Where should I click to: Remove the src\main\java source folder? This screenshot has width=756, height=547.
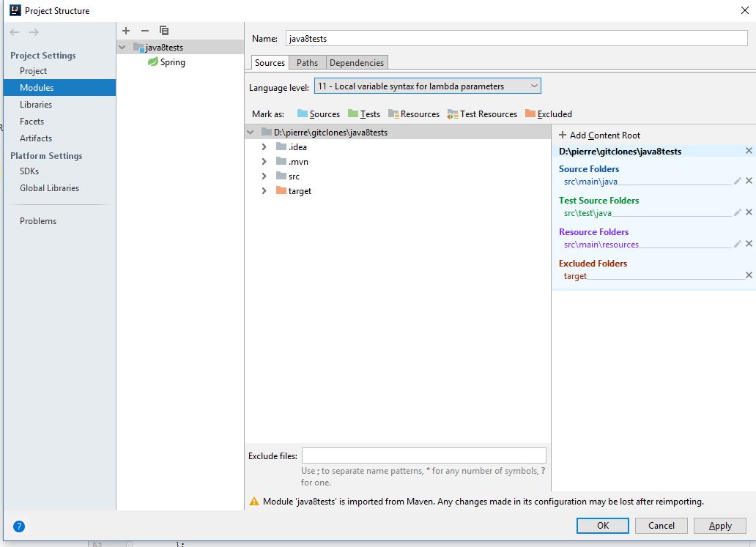coord(749,180)
